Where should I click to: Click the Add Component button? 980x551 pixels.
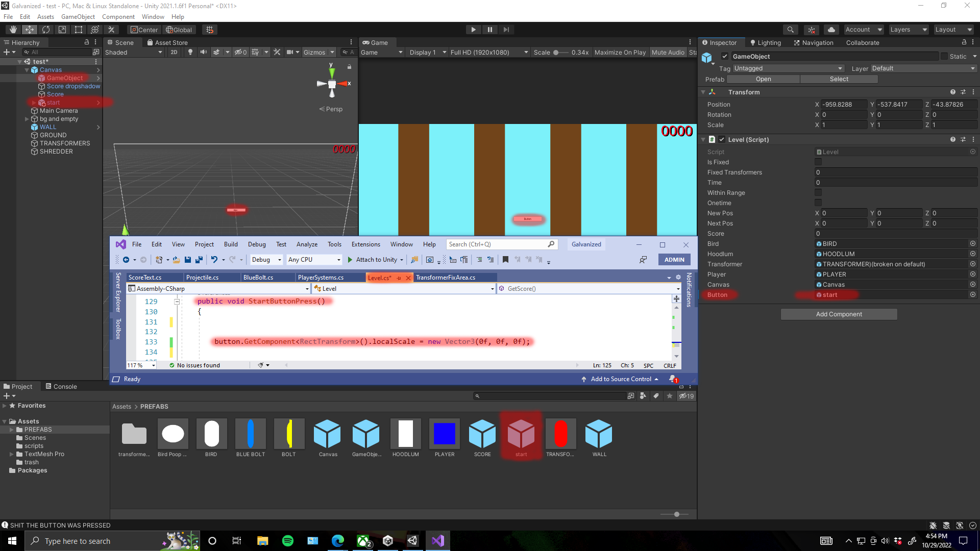839,314
